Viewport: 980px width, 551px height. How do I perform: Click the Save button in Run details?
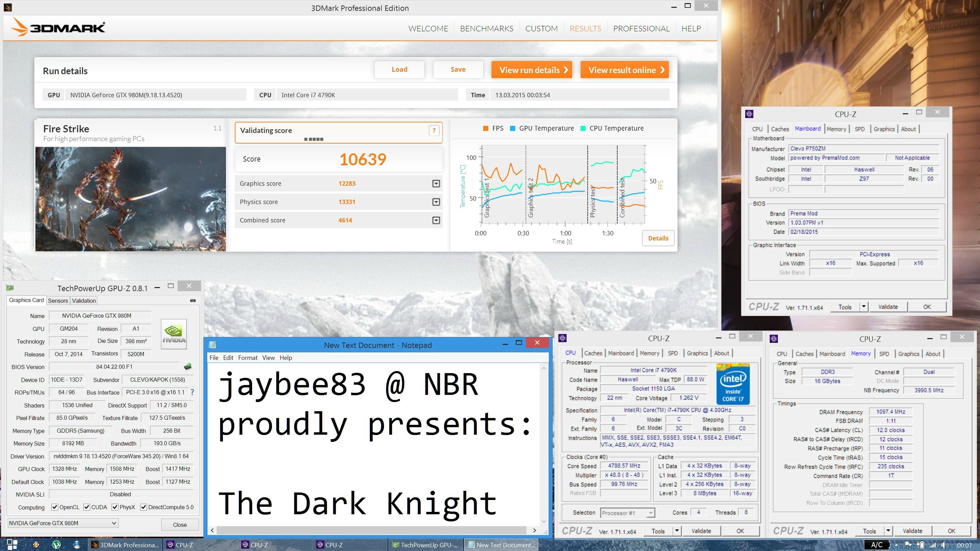pos(458,69)
